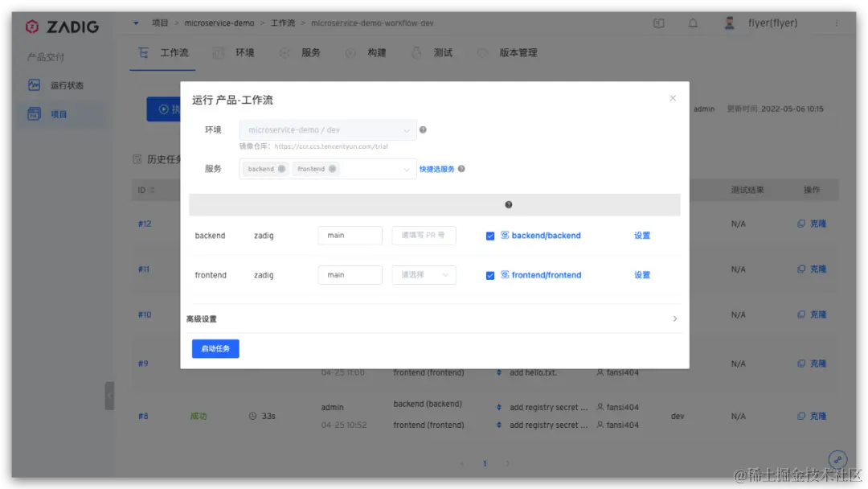Click the 设置 link for backend

click(642, 236)
